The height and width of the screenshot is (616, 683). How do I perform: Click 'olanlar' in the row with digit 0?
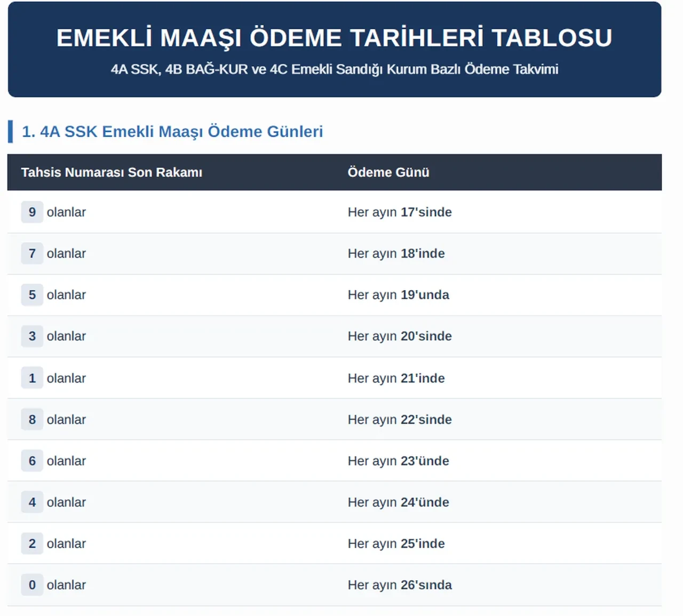click(x=66, y=585)
